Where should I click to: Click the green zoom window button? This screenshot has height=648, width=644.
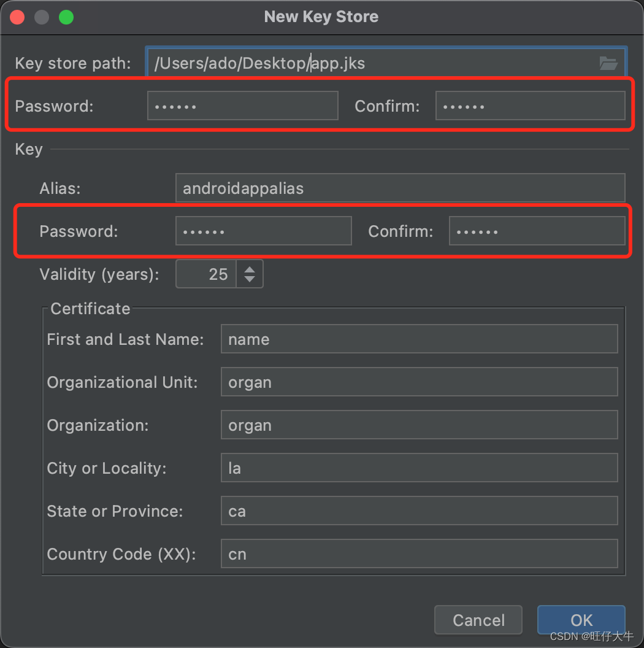66,17
